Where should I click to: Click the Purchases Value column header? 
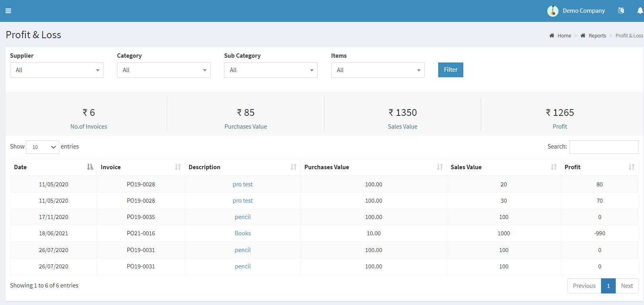point(374,167)
